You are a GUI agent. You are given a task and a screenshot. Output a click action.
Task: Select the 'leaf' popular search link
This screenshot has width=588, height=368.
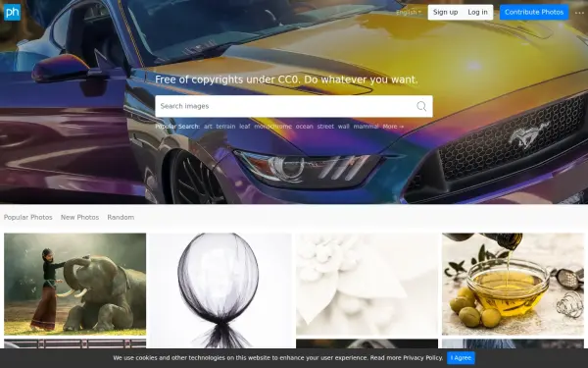244,127
